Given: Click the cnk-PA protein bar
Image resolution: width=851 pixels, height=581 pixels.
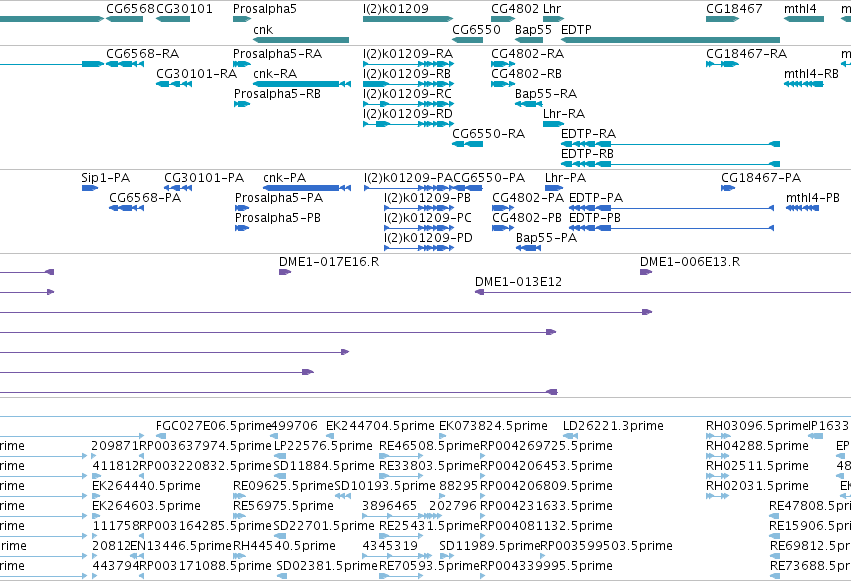Looking at the screenshot, I should click(307, 188).
